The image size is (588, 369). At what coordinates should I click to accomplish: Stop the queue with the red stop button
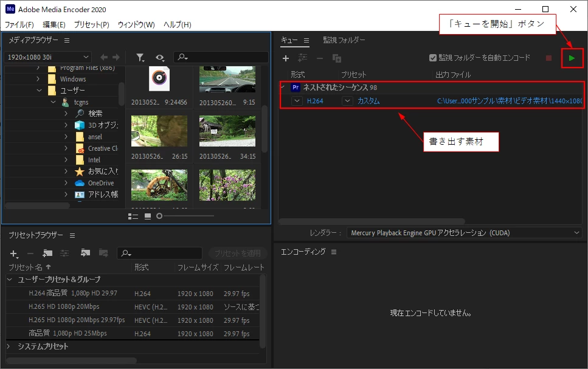[548, 58]
